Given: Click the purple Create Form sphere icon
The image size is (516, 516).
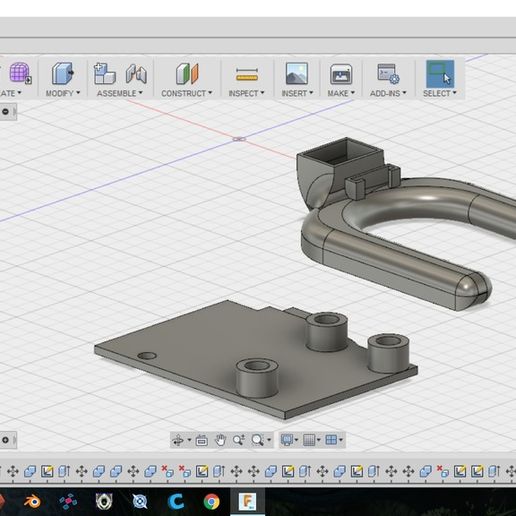Looking at the screenshot, I should tap(20, 73).
